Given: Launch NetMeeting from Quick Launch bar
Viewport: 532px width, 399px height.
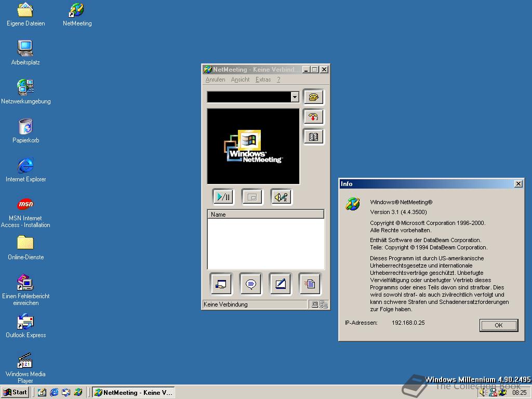Looking at the screenshot, I should pyautogui.click(x=78, y=393).
